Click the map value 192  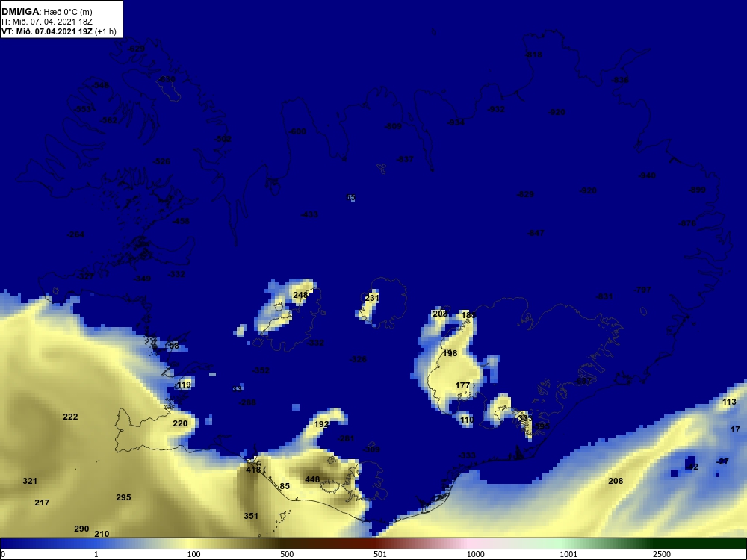[321, 424]
